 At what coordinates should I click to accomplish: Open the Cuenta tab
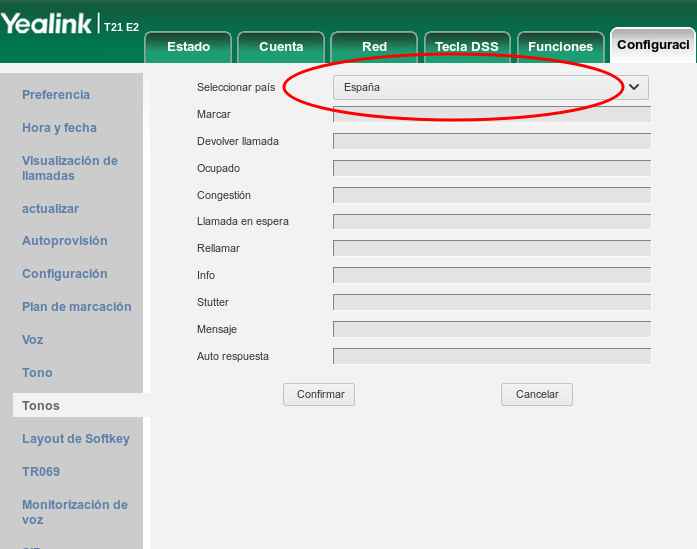click(281, 47)
